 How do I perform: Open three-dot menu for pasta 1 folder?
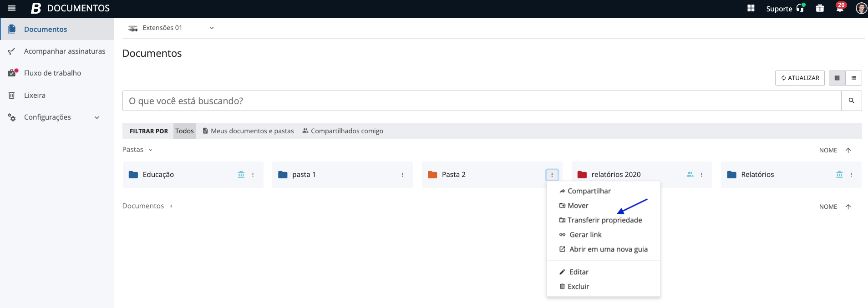pos(402,175)
